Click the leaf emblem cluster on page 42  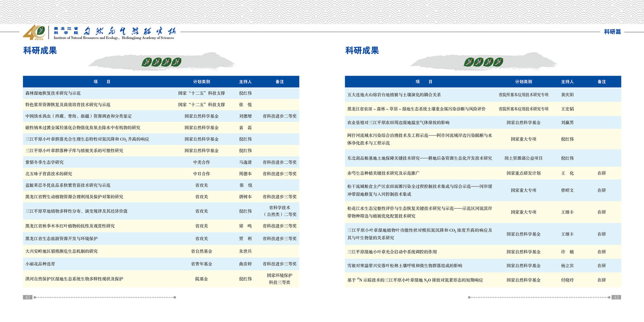click(x=162, y=62)
